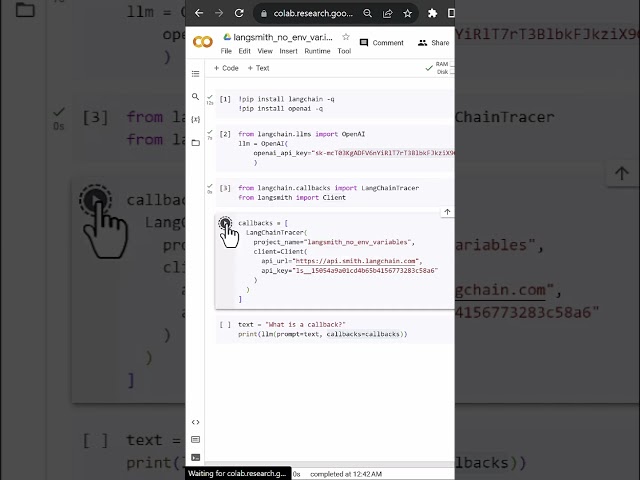
Task: Run cell 2 with OpenAI import
Action: tap(225, 134)
